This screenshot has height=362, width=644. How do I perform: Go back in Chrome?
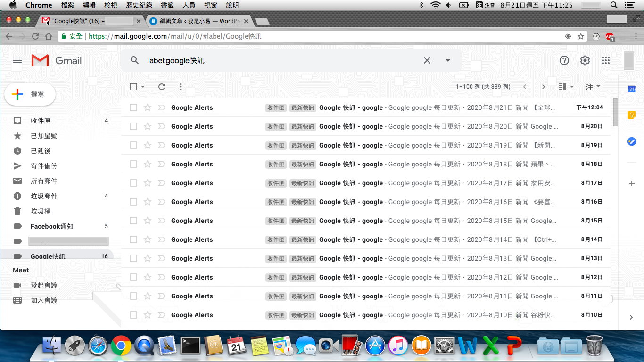click(x=9, y=36)
